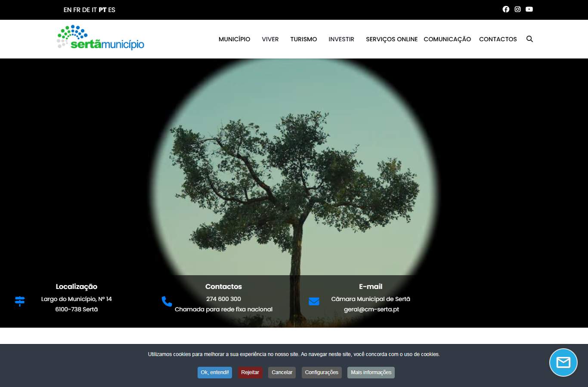Switch language to ES
The height and width of the screenshot is (387, 588).
pyautogui.click(x=111, y=10)
